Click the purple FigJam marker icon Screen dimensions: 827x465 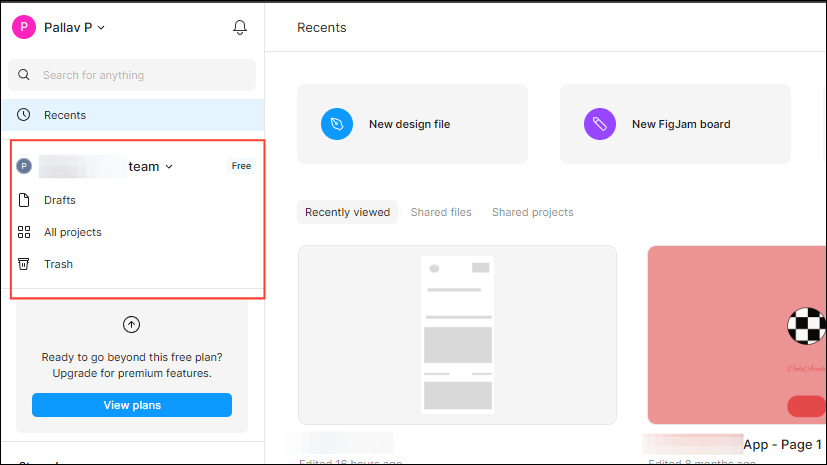[600, 124]
